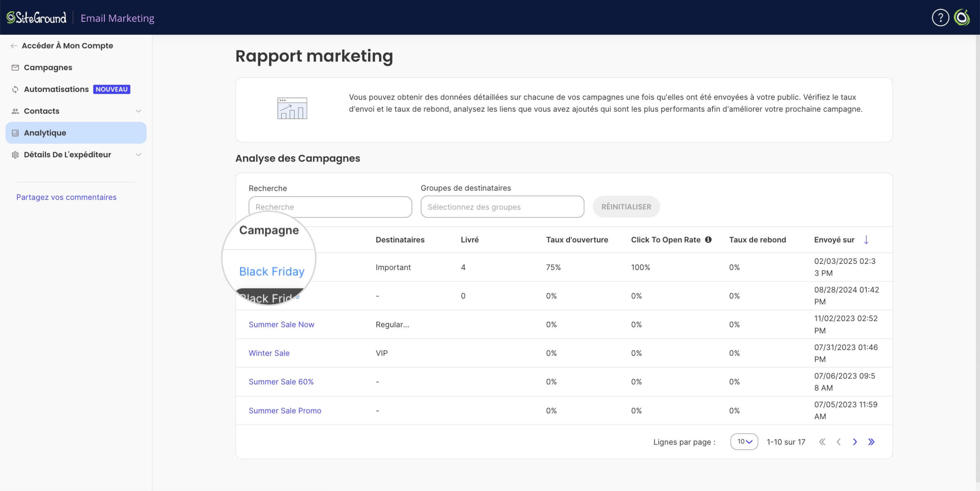Click the Regular... recipients cell

coord(392,324)
